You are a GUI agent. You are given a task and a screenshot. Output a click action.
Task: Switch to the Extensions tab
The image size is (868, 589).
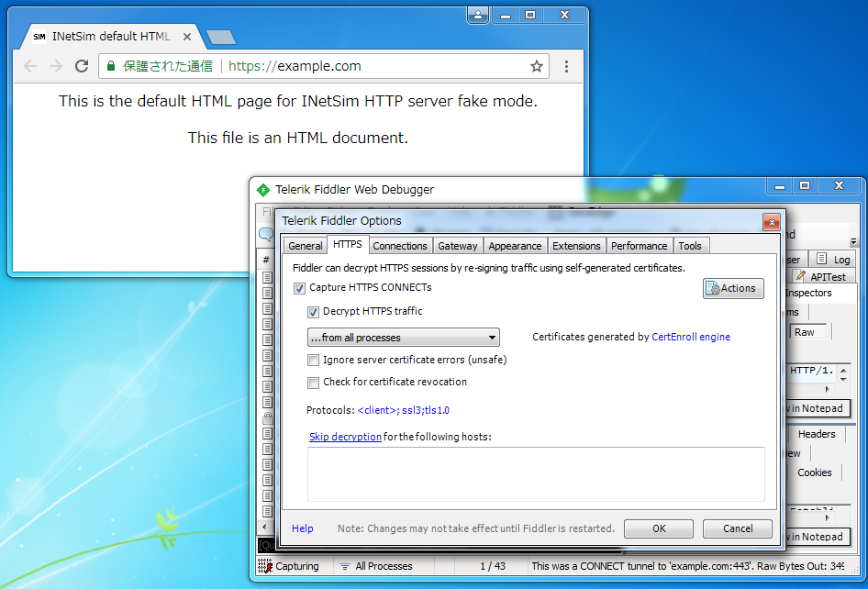(576, 246)
